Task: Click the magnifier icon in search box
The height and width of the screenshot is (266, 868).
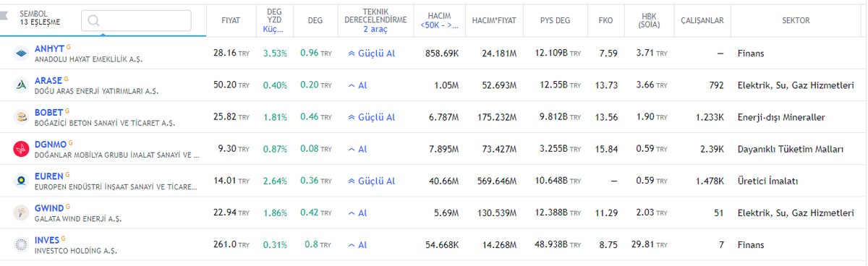Action: pyautogui.click(x=93, y=20)
